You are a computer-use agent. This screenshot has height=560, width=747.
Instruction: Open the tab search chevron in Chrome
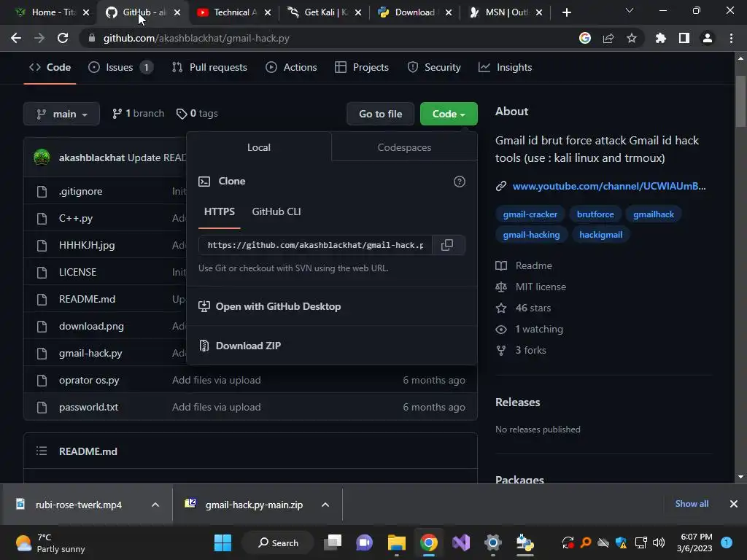point(630,10)
